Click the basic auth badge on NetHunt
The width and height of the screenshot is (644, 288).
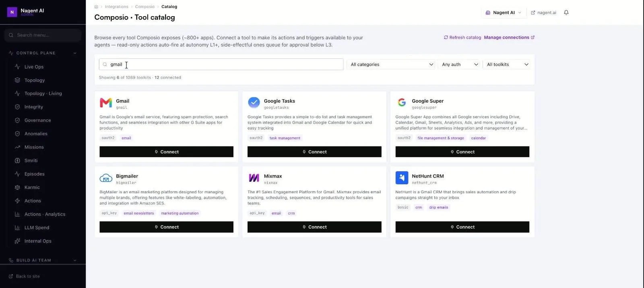click(403, 207)
